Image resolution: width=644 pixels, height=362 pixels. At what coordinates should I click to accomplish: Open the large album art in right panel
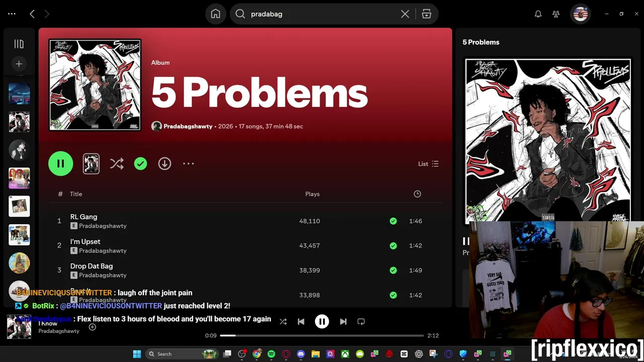point(548,140)
